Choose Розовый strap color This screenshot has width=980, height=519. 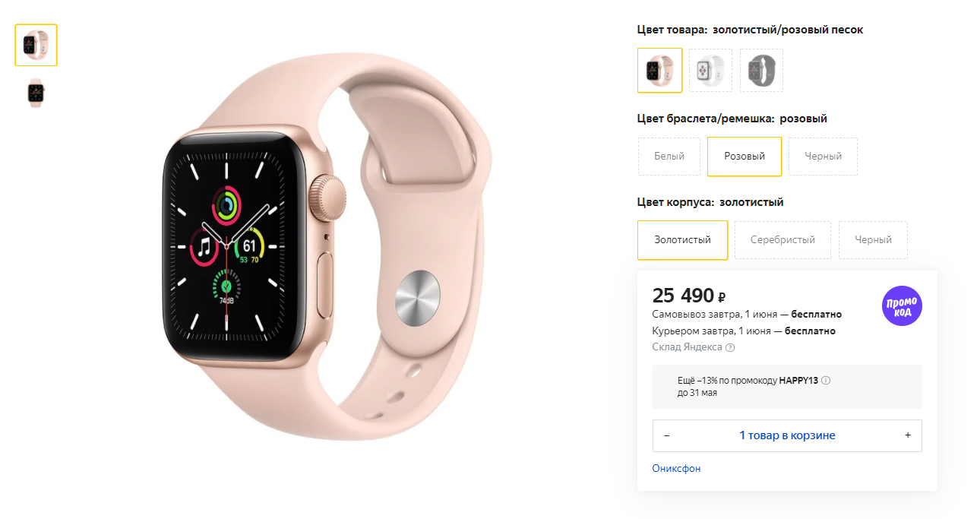click(x=744, y=157)
